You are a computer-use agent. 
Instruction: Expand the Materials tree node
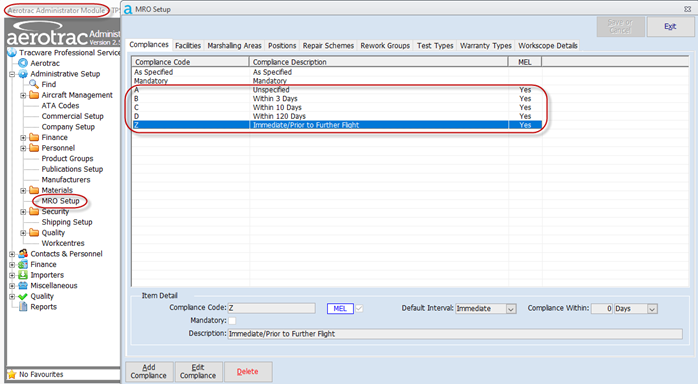[23, 190]
